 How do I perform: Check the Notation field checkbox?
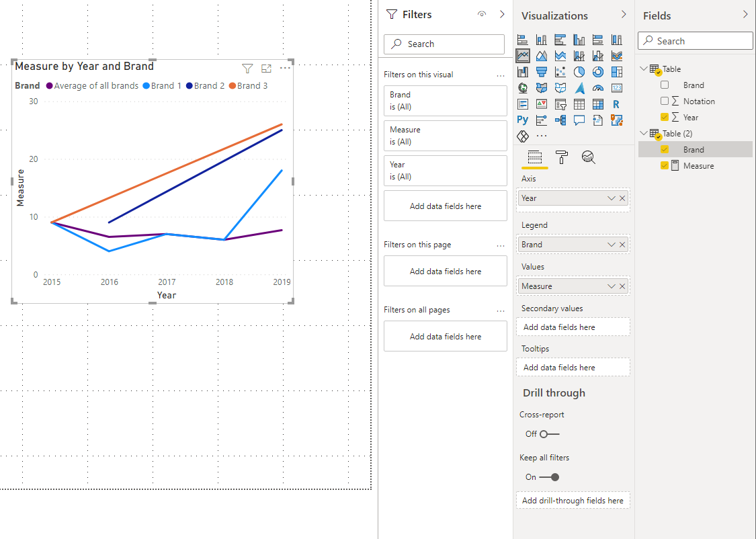coord(665,101)
